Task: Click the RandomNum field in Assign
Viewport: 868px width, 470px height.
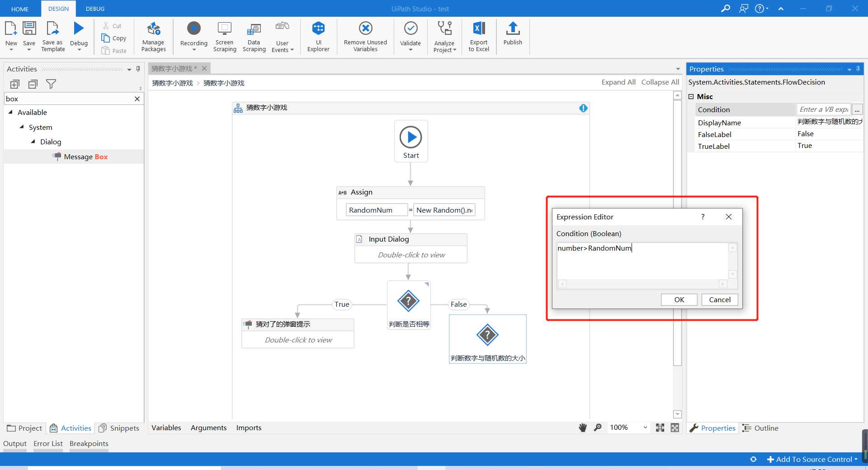Action: (377, 210)
